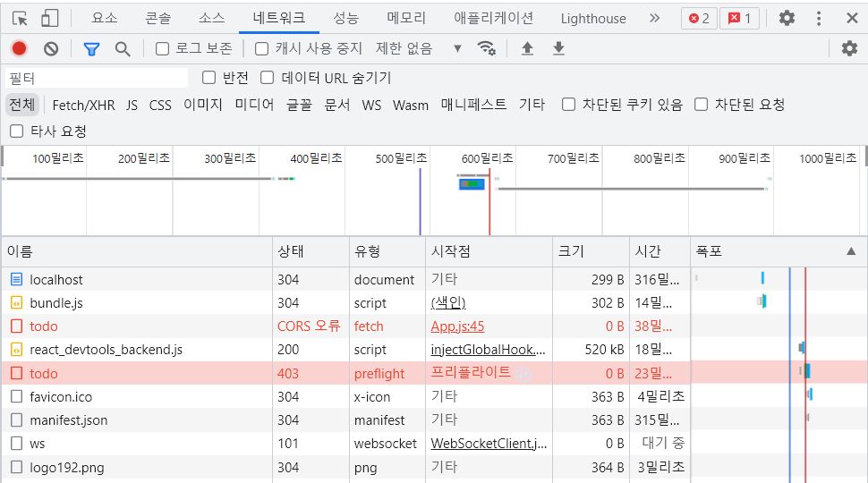Viewport: 868px width, 483px height.
Task: Click the issues counter showing 1
Action: click(x=739, y=18)
